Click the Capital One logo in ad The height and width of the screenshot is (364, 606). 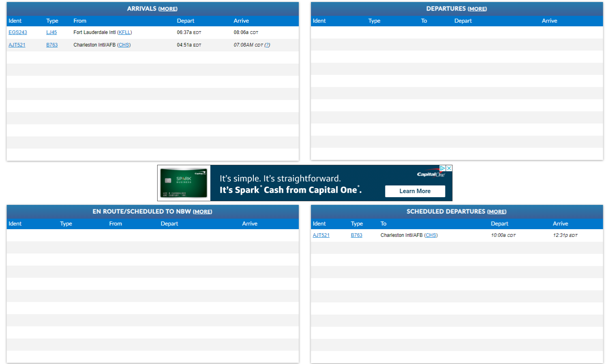coord(431,174)
